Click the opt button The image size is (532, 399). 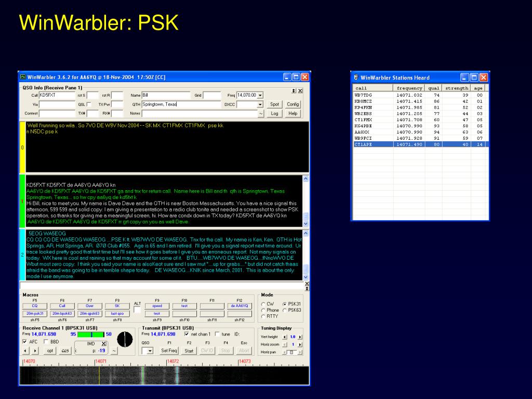coord(50,351)
